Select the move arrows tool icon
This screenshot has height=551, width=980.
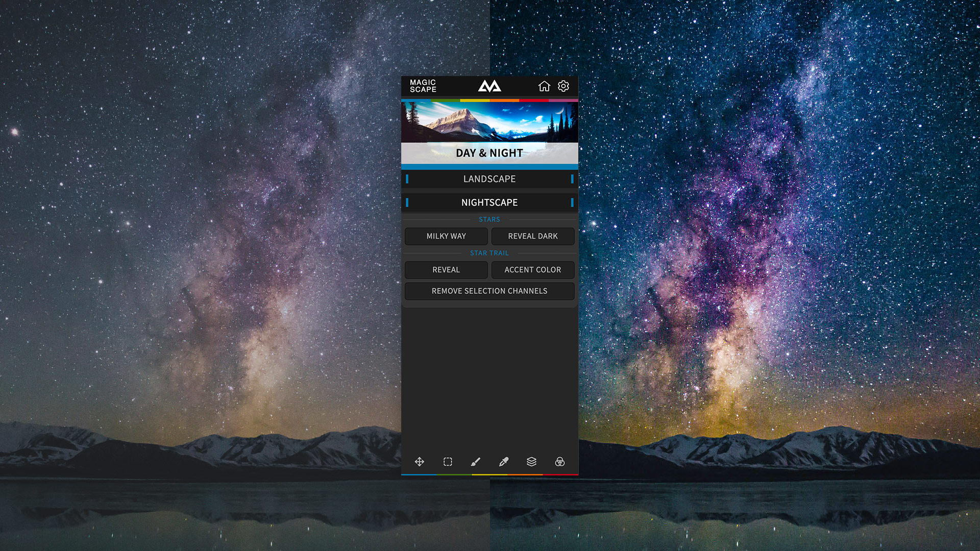[420, 462]
